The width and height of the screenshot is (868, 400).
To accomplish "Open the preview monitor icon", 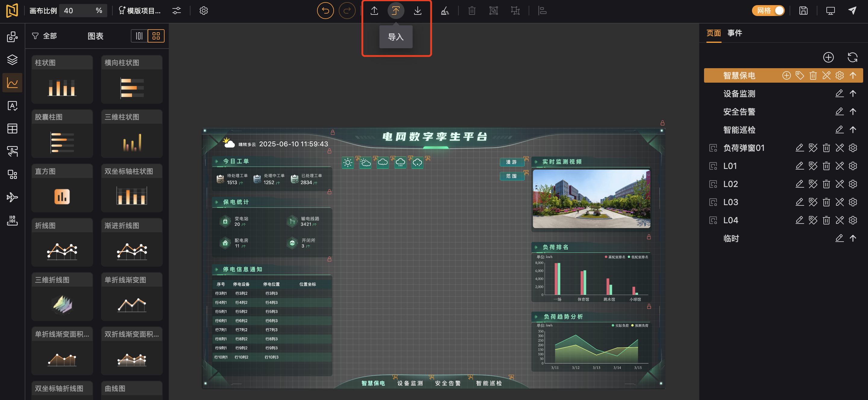I will coord(830,11).
